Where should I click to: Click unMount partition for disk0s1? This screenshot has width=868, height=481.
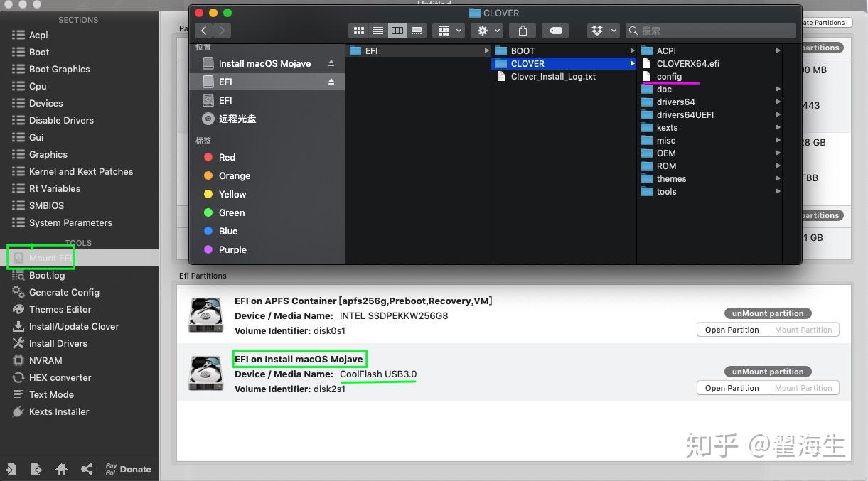pos(768,313)
